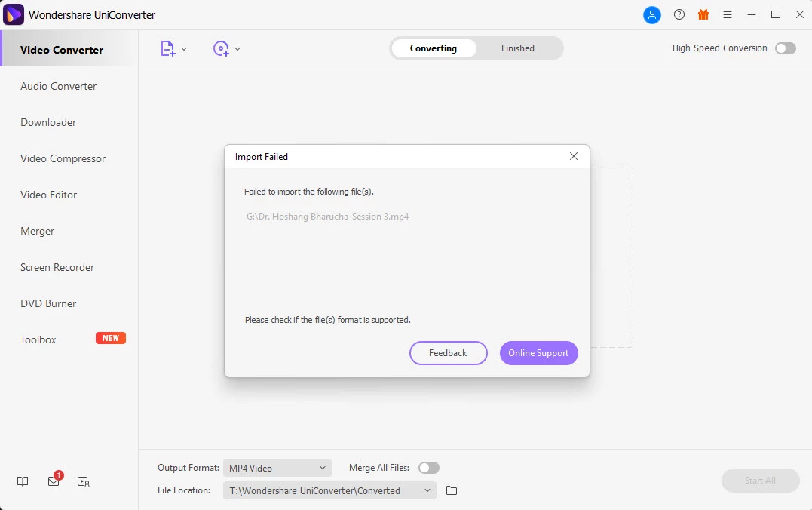
Task: Click the Online Support button
Action: tap(538, 353)
